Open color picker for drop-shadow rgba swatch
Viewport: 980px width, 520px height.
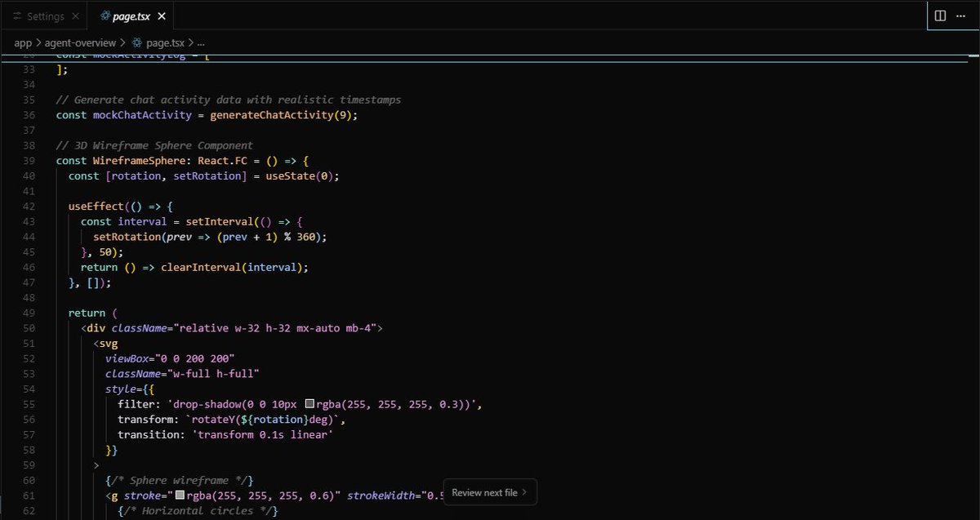coord(310,403)
